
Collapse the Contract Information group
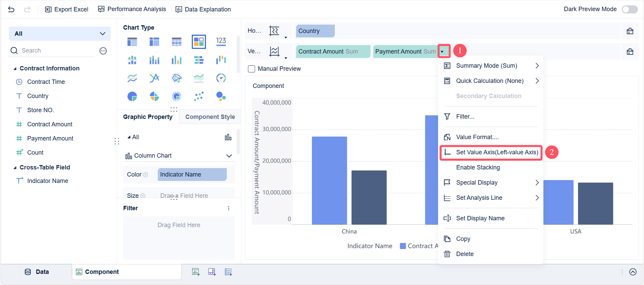coord(15,69)
